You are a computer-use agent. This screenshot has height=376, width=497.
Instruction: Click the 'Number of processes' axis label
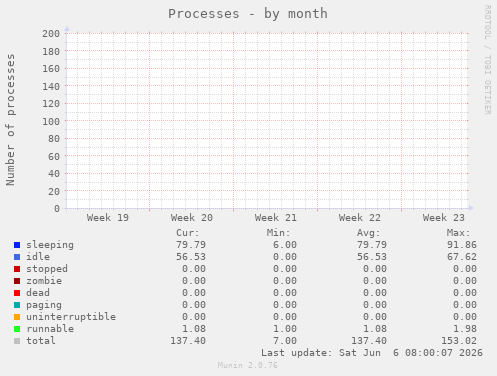(11, 120)
